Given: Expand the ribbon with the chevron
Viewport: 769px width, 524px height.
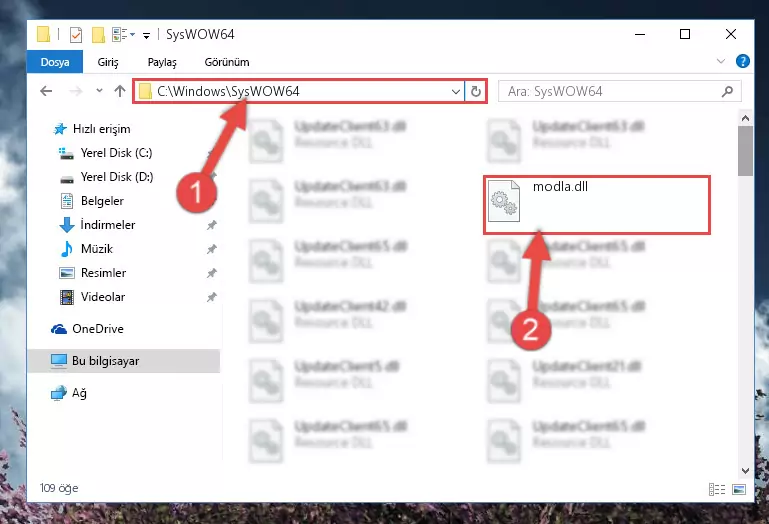Looking at the screenshot, I should pos(720,61).
